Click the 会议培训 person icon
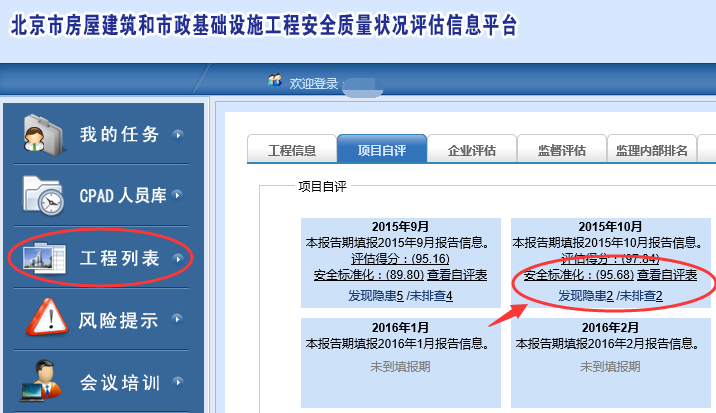The width and height of the screenshot is (716, 413). [42, 382]
